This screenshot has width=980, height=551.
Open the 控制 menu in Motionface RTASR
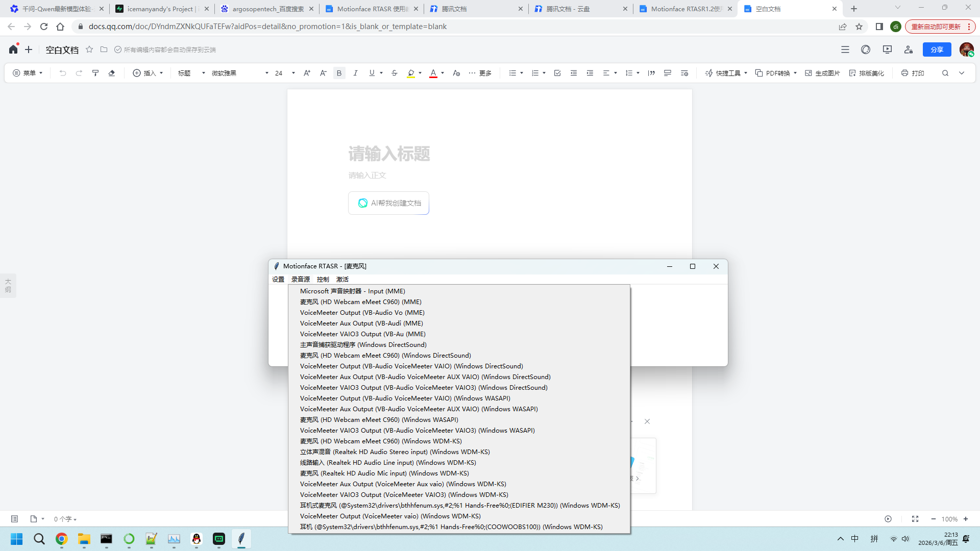[x=323, y=280]
